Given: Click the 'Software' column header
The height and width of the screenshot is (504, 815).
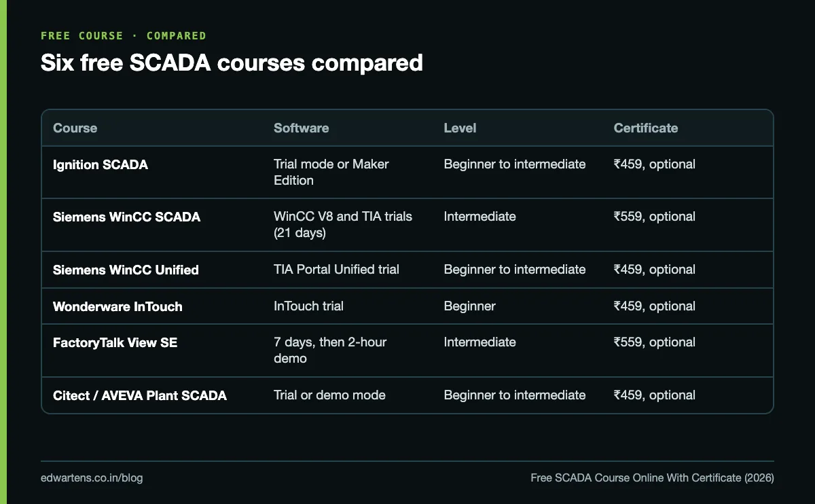Looking at the screenshot, I should 301,128.
